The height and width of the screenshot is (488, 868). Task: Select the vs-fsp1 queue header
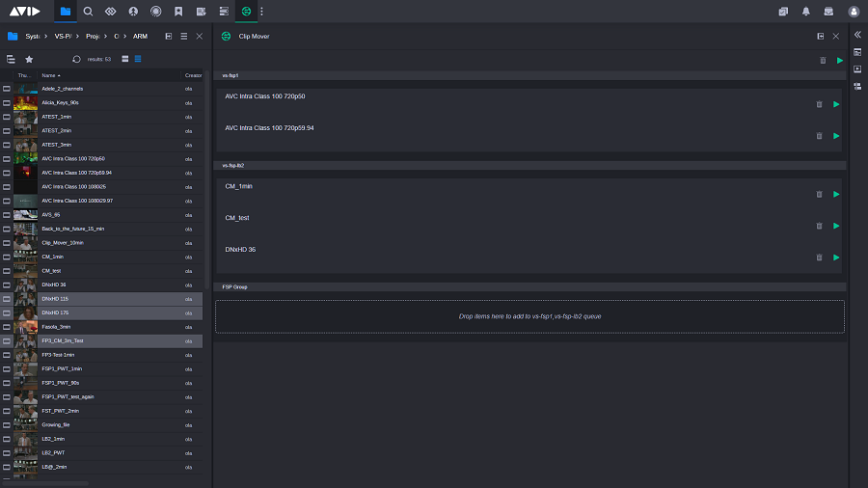coord(529,75)
